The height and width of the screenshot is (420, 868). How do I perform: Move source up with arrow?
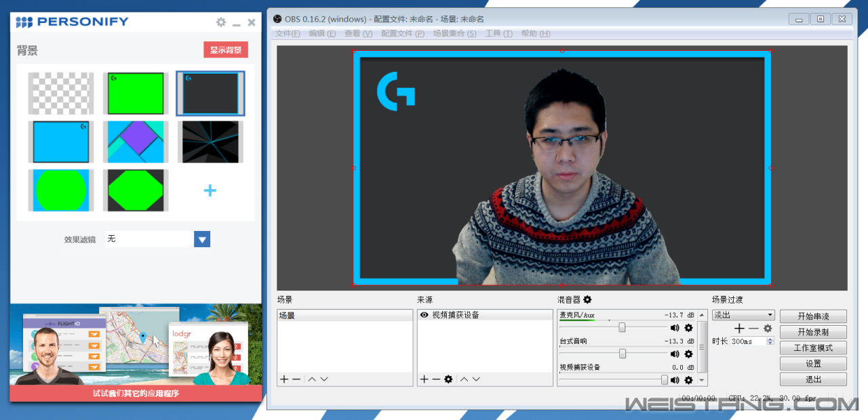pyautogui.click(x=464, y=379)
